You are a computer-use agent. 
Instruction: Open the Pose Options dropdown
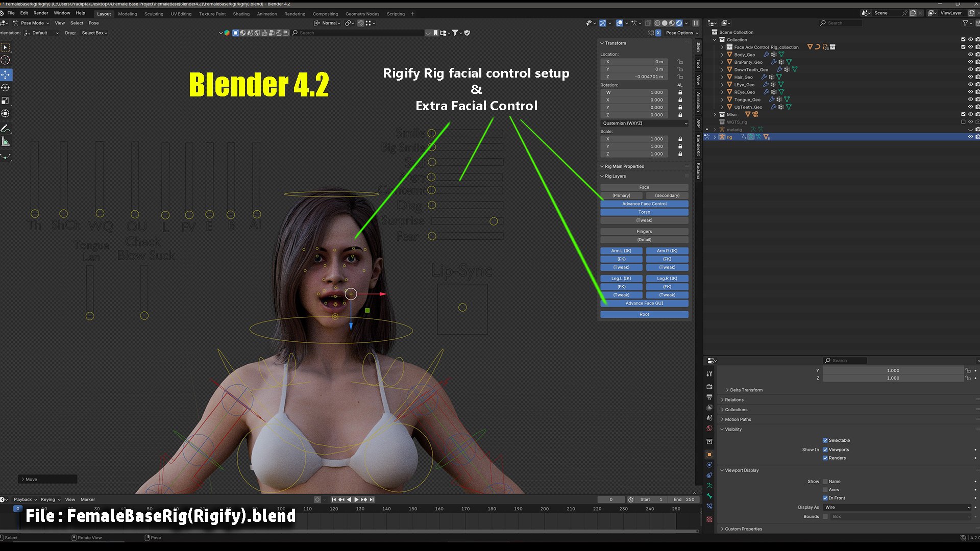tap(682, 33)
